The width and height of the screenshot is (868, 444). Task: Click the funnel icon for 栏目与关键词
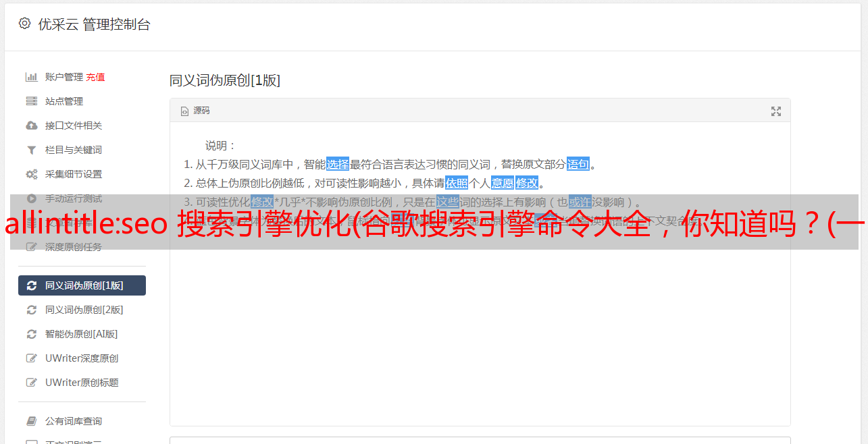(31, 150)
